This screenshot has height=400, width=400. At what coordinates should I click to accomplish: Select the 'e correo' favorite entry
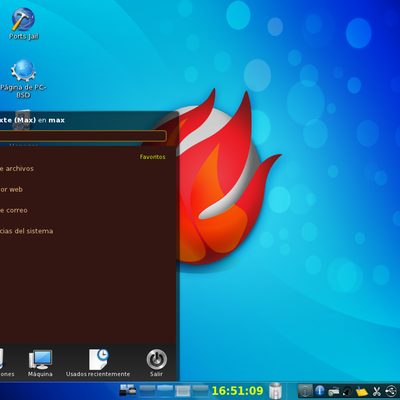click(14, 210)
